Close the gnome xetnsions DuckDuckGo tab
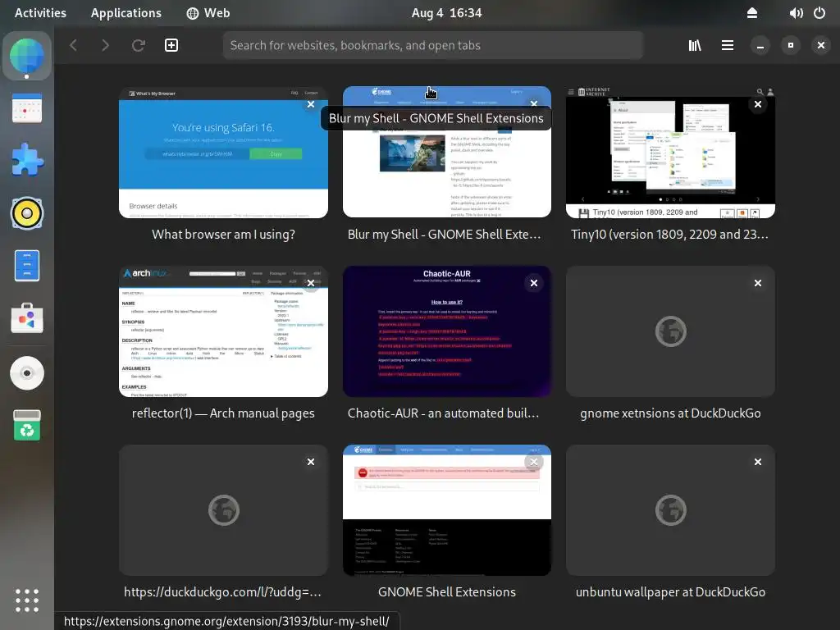Viewport: 840px width, 630px height. click(x=757, y=283)
